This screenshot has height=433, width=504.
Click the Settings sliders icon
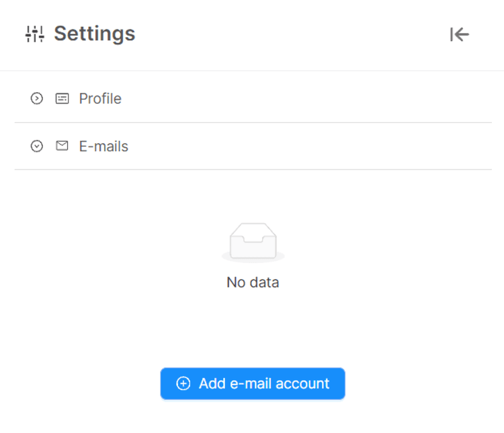(x=34, y=34)
